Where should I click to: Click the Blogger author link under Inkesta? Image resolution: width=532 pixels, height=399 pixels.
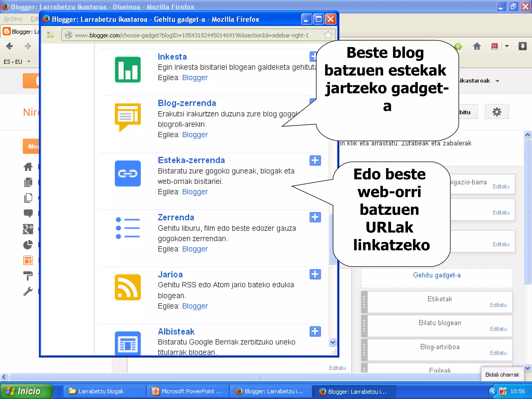(x=195, y=78)
